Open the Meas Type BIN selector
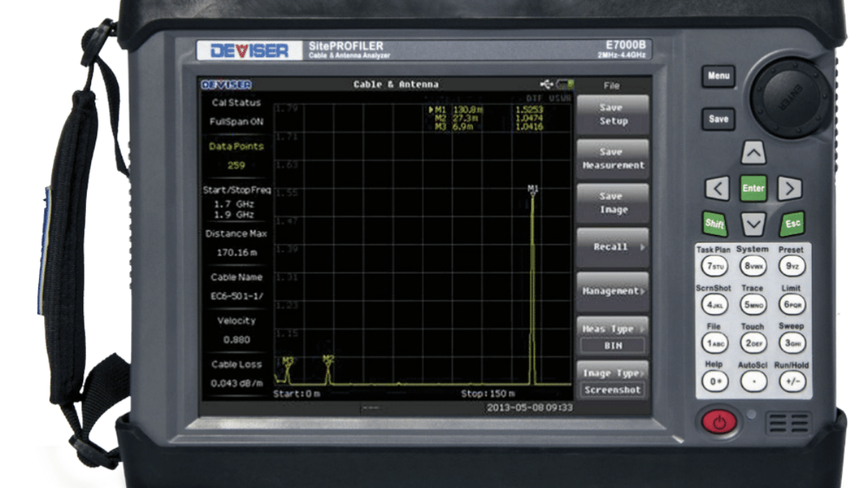 pyautogui.click(x=613, y=336)
